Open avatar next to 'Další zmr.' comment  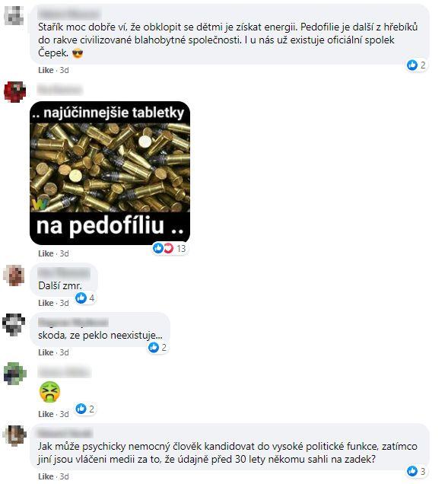[14, 275]
